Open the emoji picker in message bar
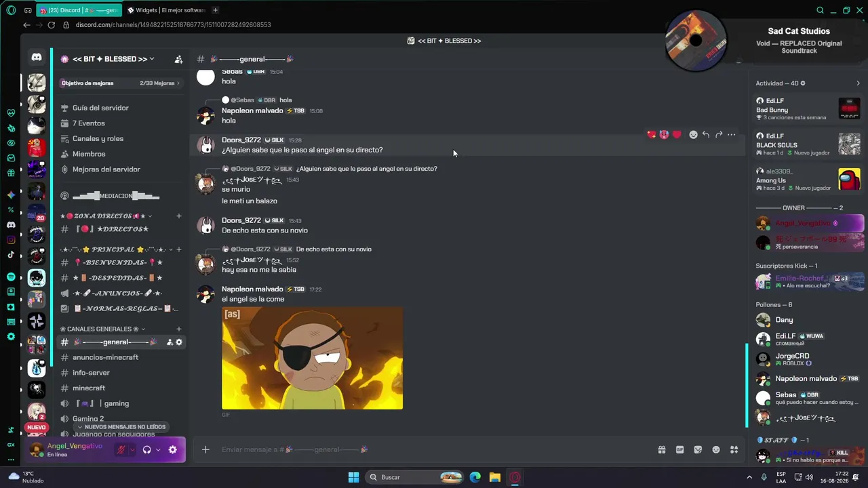The width and height of the screenshot is (868, 488). 716,449
